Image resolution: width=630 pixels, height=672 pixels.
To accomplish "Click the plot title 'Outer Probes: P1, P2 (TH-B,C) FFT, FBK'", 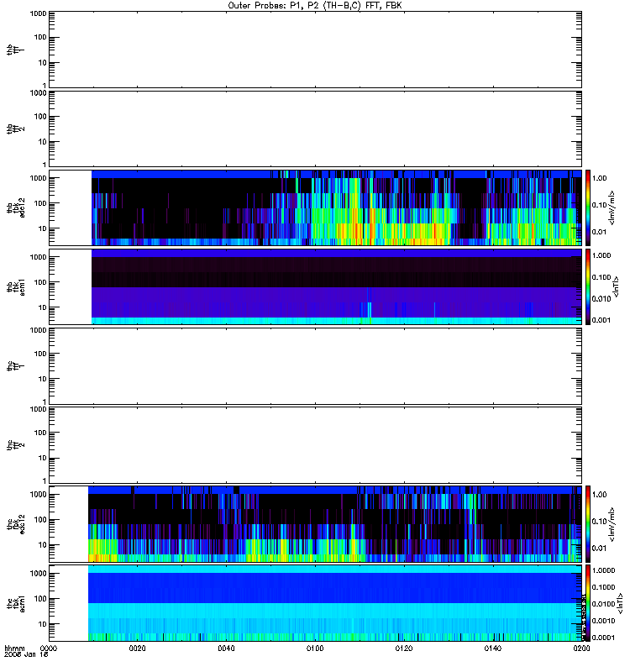I will coord(315,6).
